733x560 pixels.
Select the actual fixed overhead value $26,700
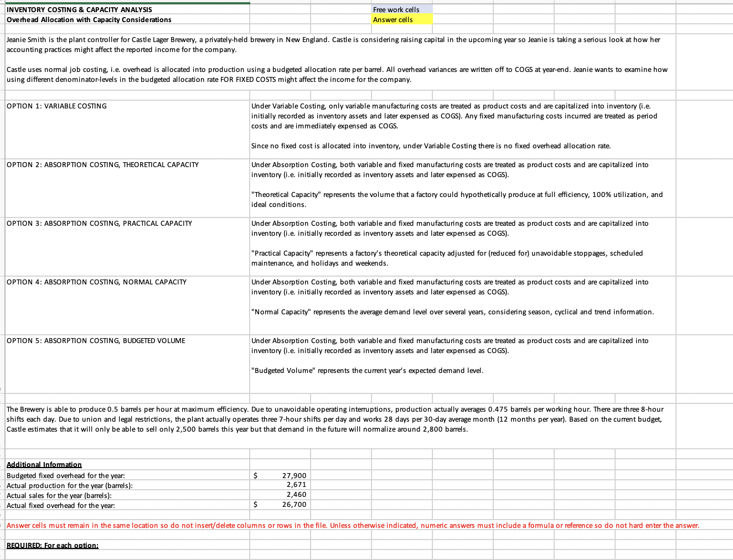tap(280, 504)
